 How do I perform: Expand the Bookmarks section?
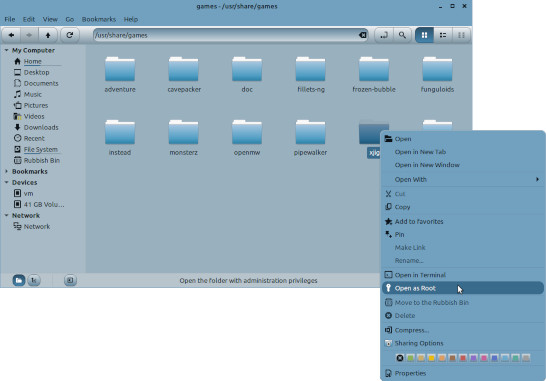click(6, 171)
